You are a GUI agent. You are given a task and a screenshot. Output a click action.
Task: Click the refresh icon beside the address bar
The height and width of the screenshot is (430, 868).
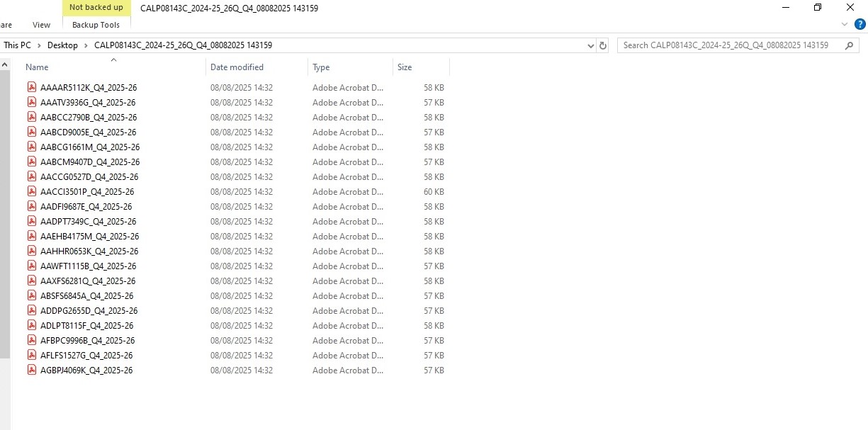click(603, 45)
